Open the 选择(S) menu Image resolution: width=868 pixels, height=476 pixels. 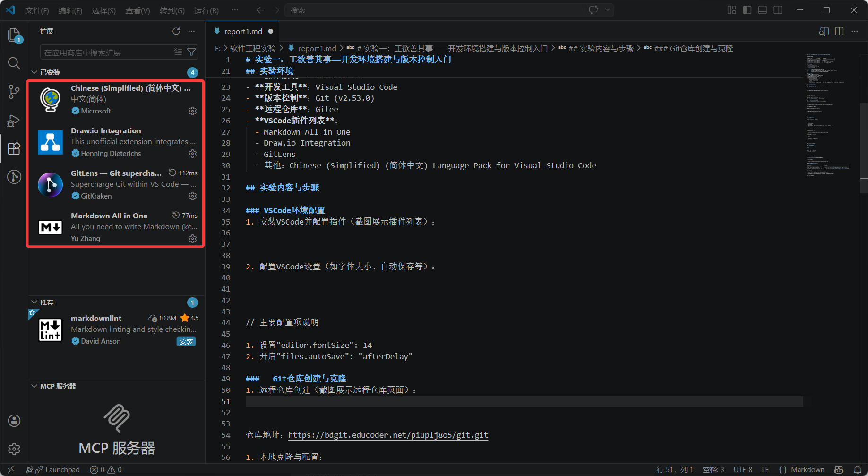click(x=103, y=10)
